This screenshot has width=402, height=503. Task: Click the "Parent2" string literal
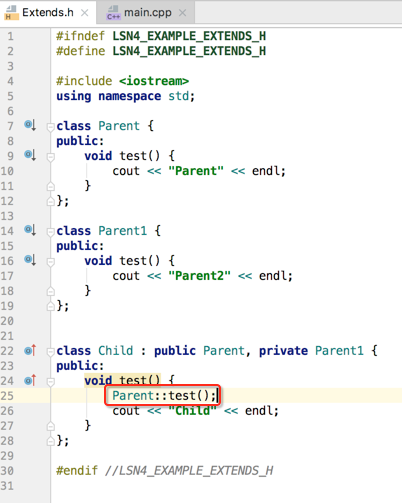[199, 276]
